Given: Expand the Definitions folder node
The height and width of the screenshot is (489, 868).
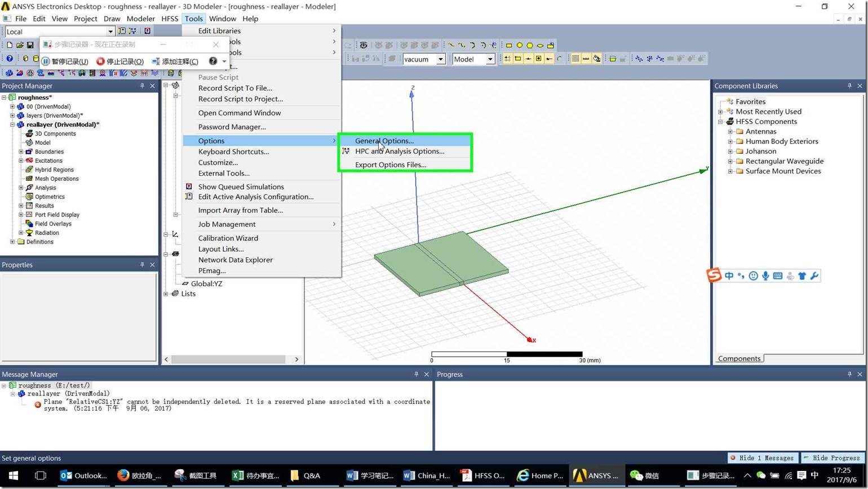Looking at the screenshot, I should pyautogui.click(x=12, y=242).
